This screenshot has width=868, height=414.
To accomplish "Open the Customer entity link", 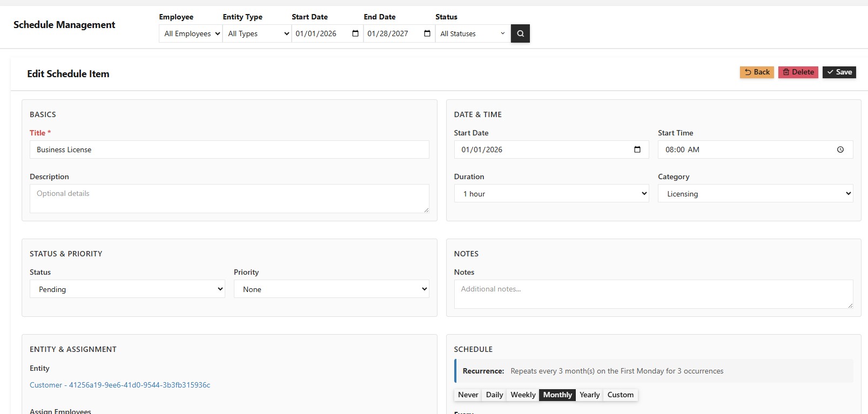I will (120, 385).
